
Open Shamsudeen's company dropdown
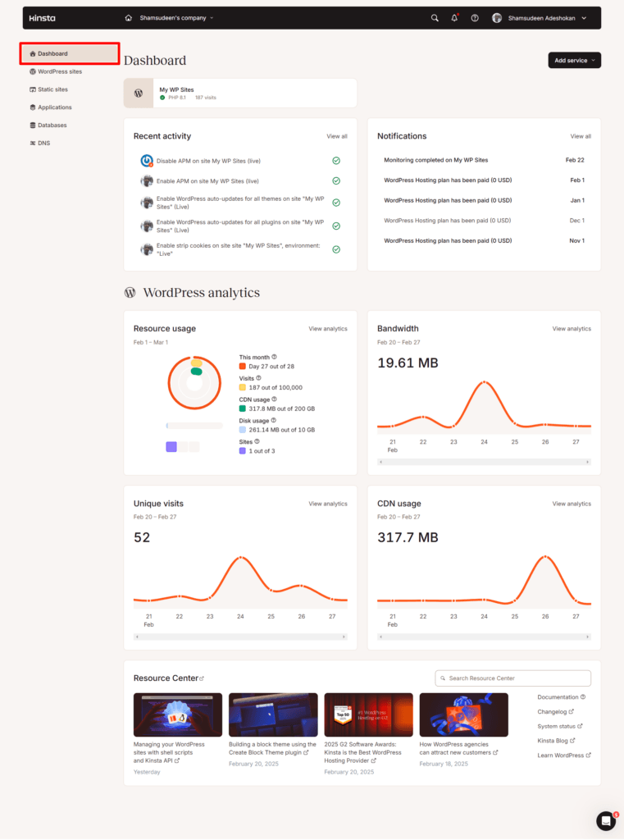click(x=177, y=18)
